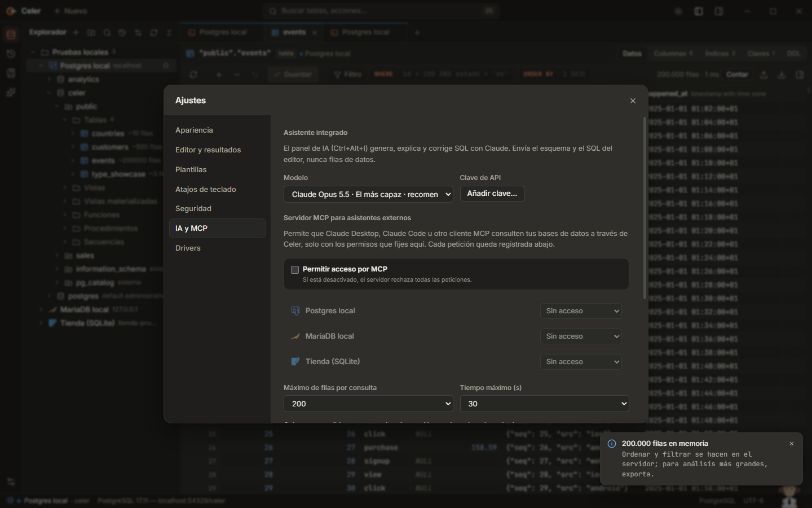Image resolution: width=812 pixels, height=508 pixels.
Task: Close the Ajustes dialog with its X
Action: click(633, 100)
